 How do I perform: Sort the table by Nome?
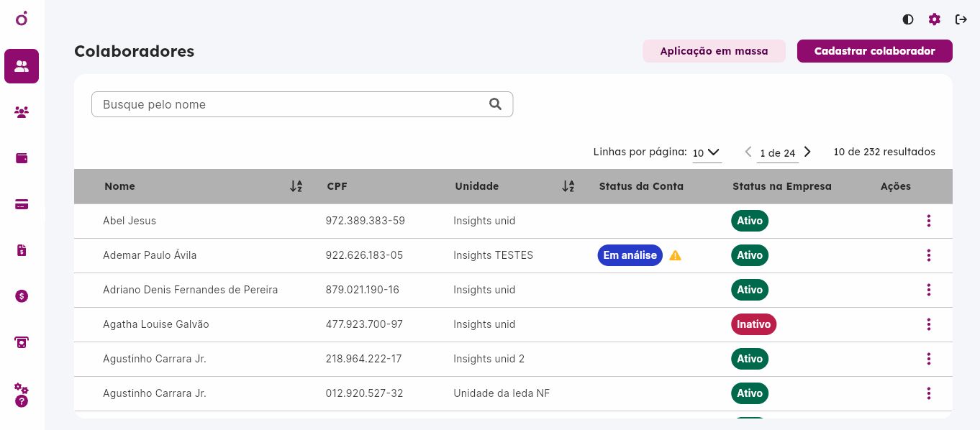coord(296,186)
